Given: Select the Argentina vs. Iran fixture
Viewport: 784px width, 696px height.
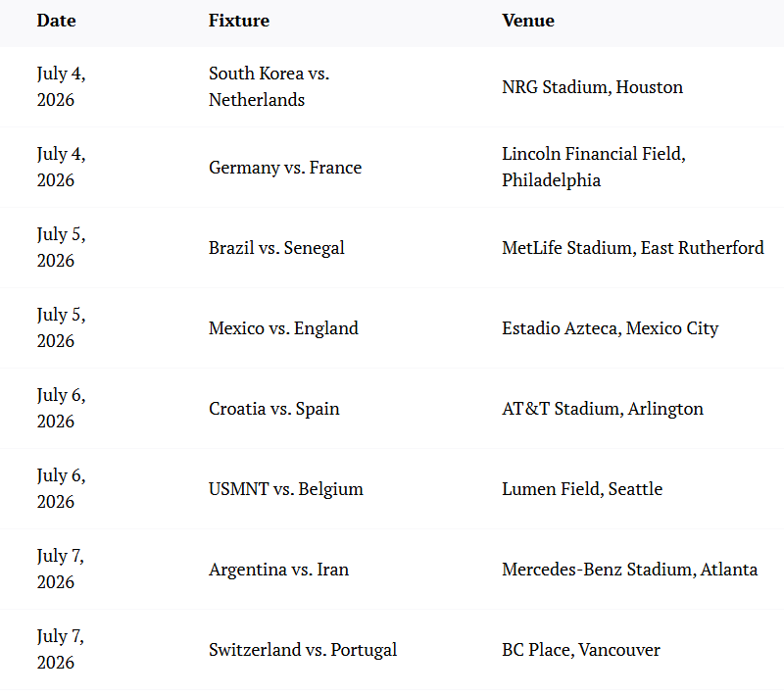Looking at the screenshot, I should coord(278,570).
